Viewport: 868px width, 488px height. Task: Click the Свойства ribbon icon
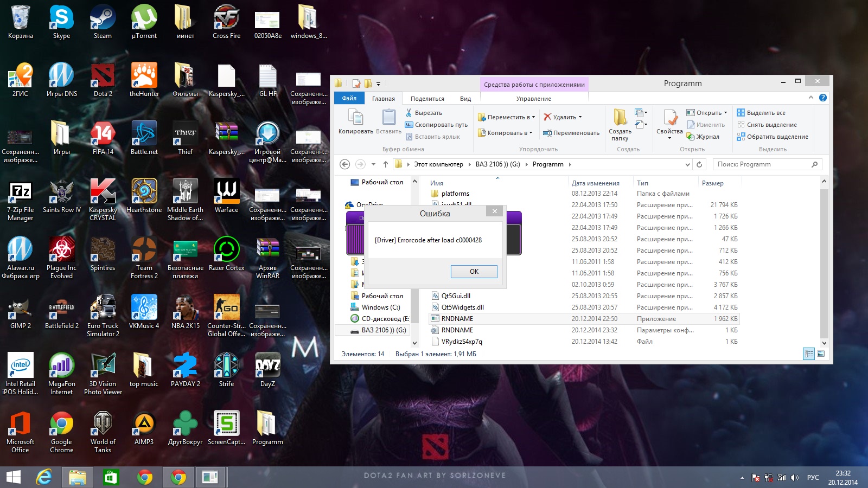tap(669, 124)
